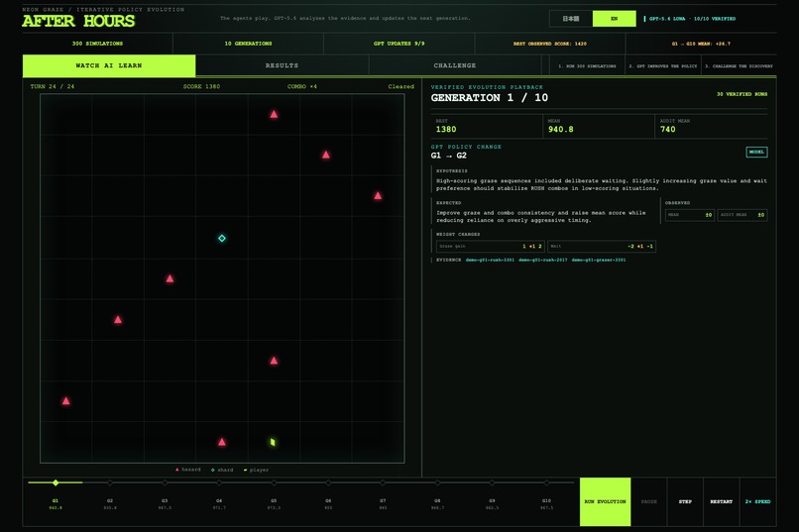Select step 2. GPT Improves the Policy
The image size is (799, 532).
coord(663,66)
